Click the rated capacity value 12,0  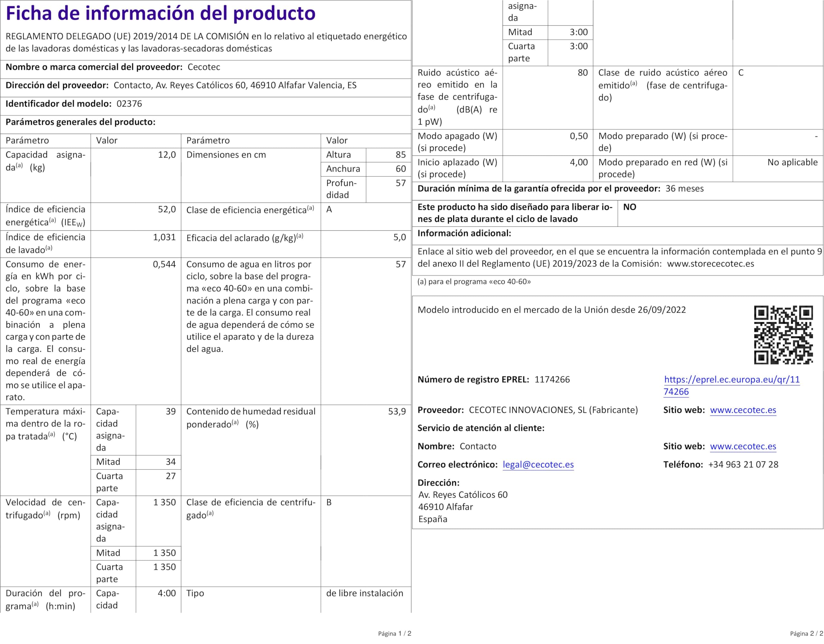(x=167, y=155)
